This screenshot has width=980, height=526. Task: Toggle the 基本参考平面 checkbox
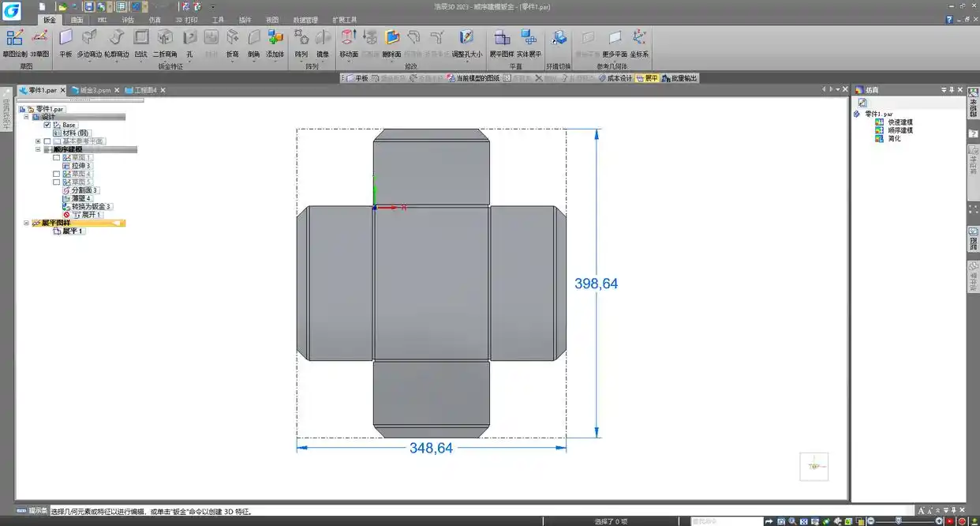click(x=47, y=141)
